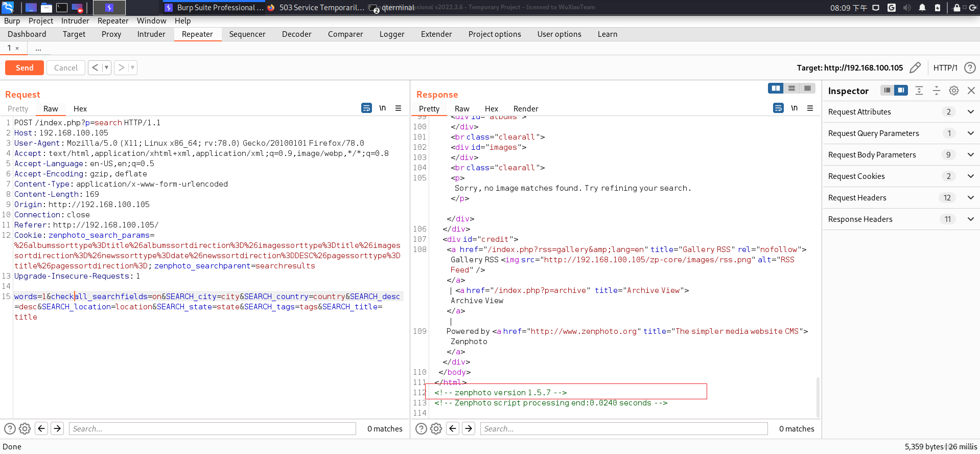Add new Repeater tab with ellipsis
The width and height of the screenshot is (980, 454).
tap(38, 48)
